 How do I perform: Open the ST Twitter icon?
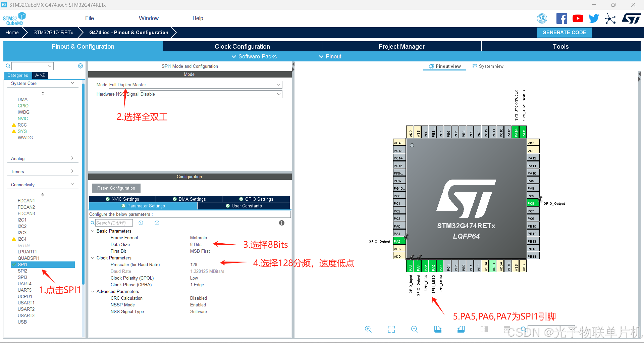pos(594,18)
